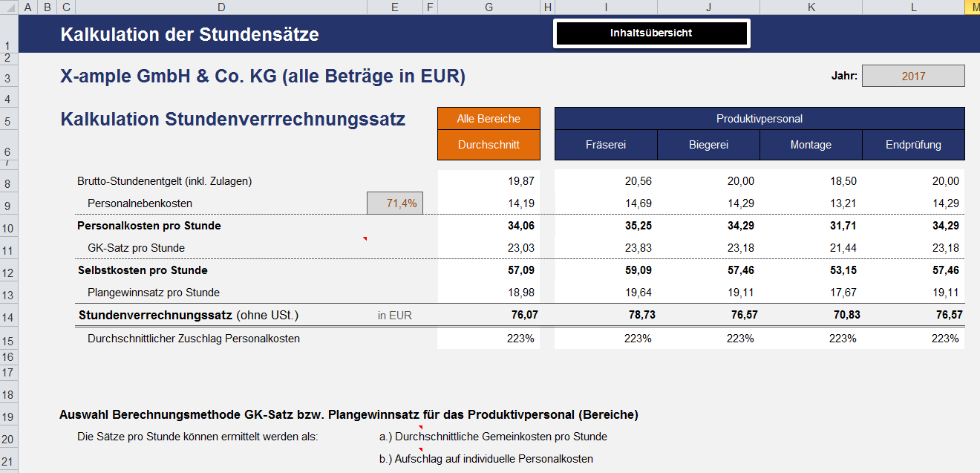Select the orange Durchschnitt header cell
This screenshot has height=473, width=980.
tap(489, 144)
